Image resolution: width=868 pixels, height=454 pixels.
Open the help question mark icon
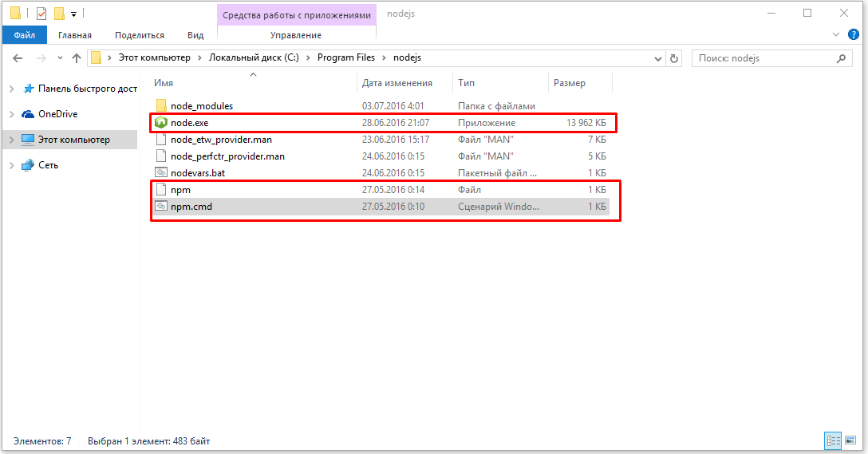coord(854,35)
